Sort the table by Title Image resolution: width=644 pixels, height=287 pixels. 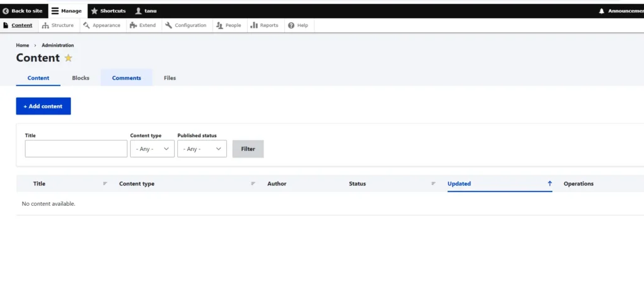(x=40, y=184)
